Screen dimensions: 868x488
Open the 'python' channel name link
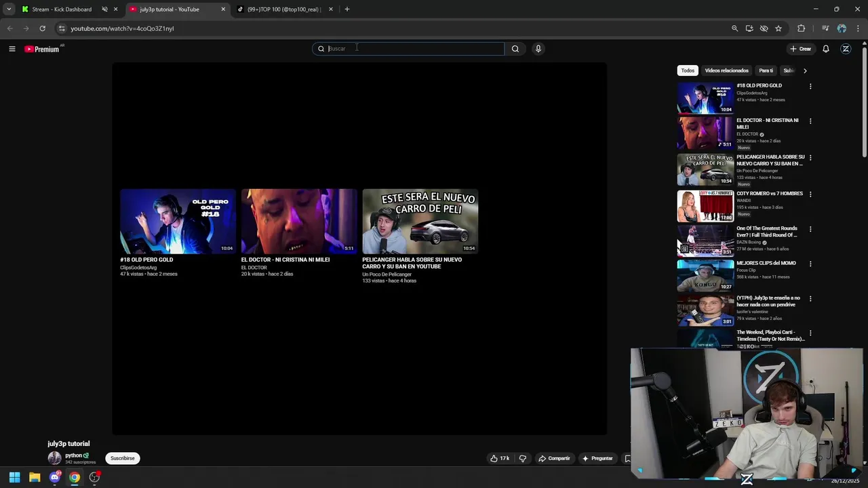73,455
